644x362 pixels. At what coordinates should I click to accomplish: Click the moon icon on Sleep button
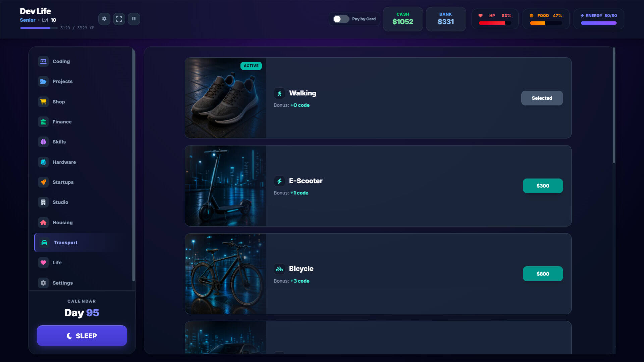[x=69, y=336]
